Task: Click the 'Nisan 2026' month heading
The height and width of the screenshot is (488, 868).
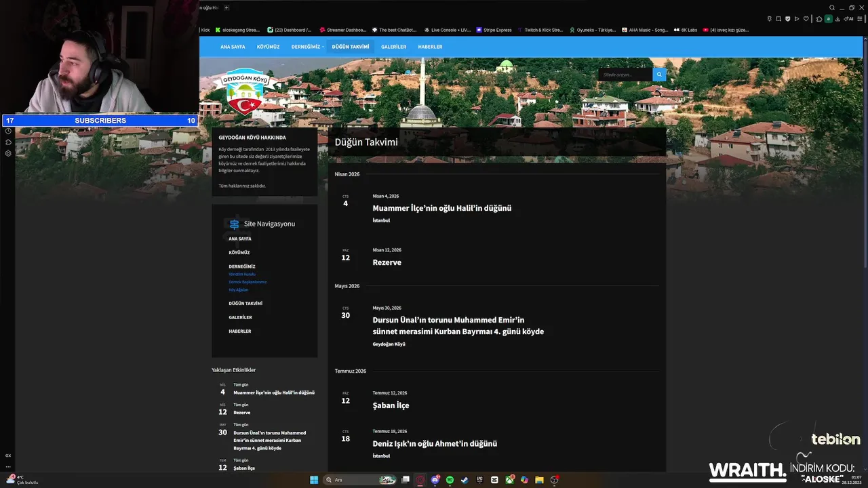Action: pos(347,174)
